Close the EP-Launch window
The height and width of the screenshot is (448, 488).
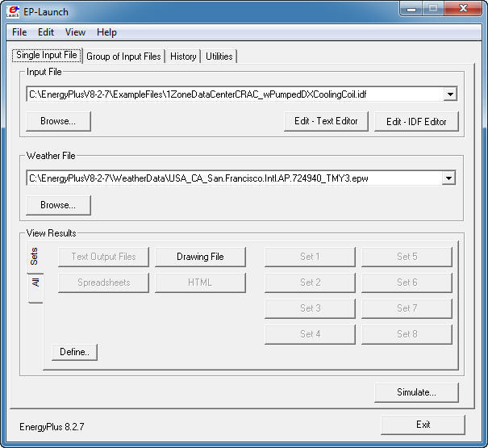[463, 9]
